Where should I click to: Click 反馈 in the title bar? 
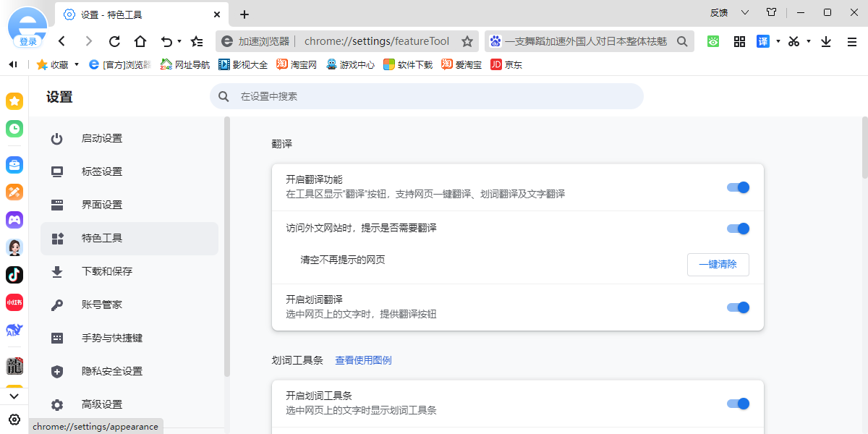click(719, 12)
